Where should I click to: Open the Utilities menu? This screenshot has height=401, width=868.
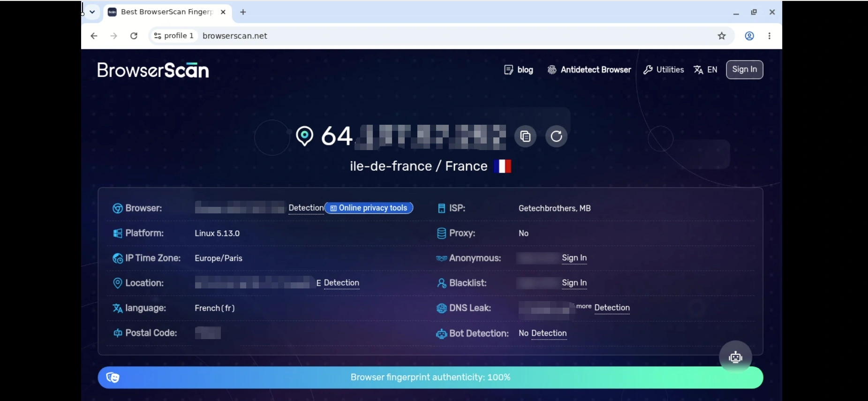(663, 70)
